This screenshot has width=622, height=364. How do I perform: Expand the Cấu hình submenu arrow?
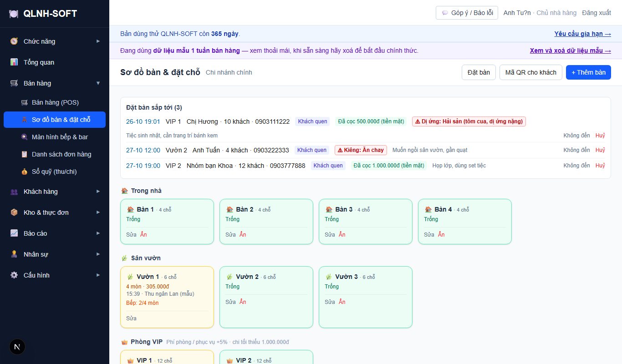click(98, 275)
